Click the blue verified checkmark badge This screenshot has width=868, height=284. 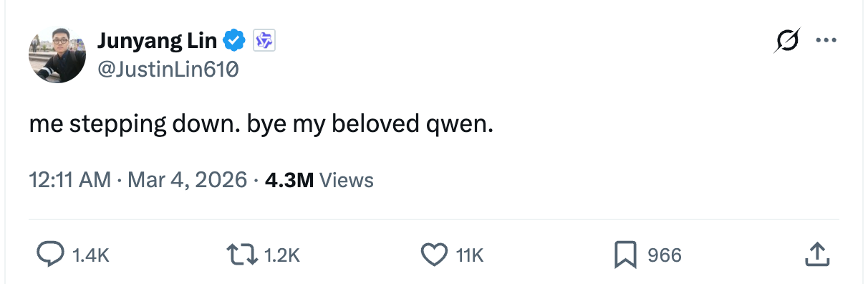(x=235, y=42)
